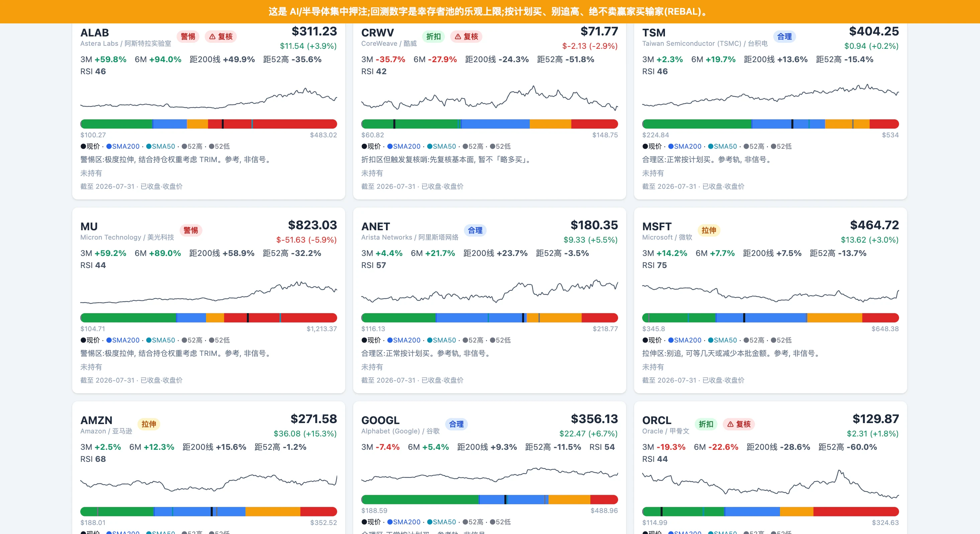Click the MU range high value $1,213.37
The image size is (980, 534).
[322, 329]
